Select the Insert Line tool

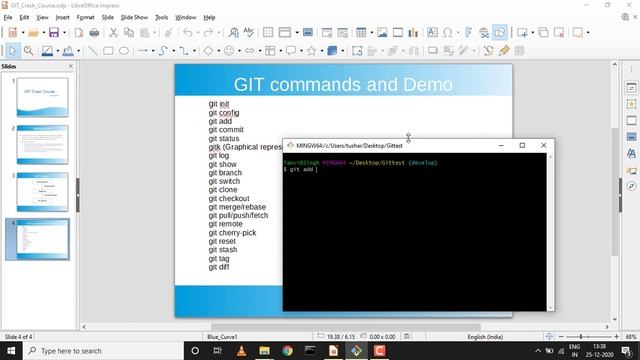[x=93, y=51]
